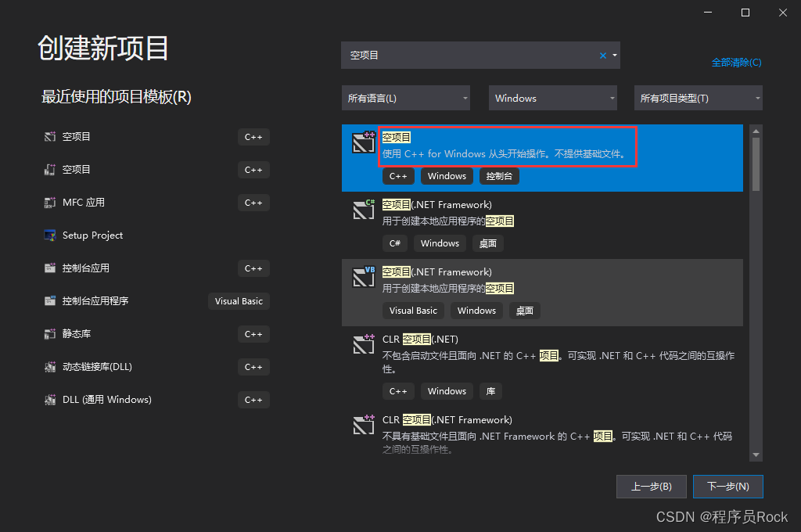Click the C# 空项目(.NET Framework) template icon

pos(364,210)
